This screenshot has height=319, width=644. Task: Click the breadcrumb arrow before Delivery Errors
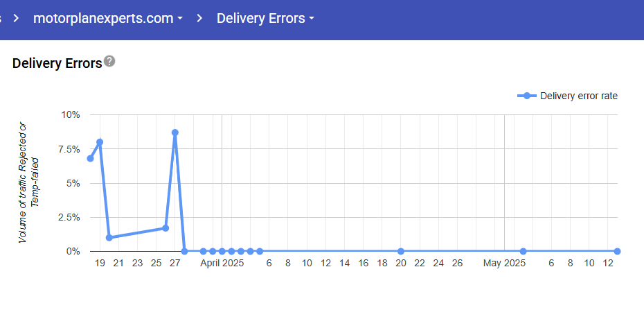(x=199, y=18)
